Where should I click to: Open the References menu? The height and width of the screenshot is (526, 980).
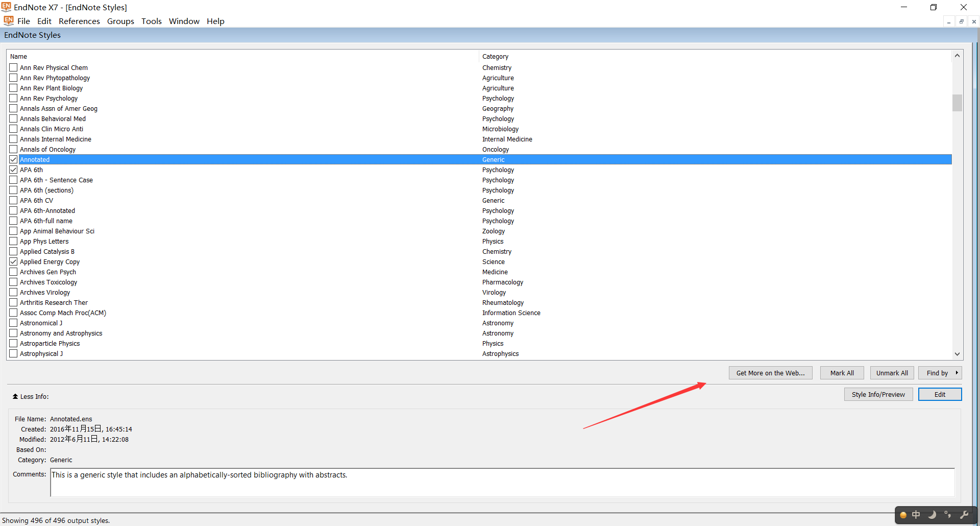click(79, 21)
